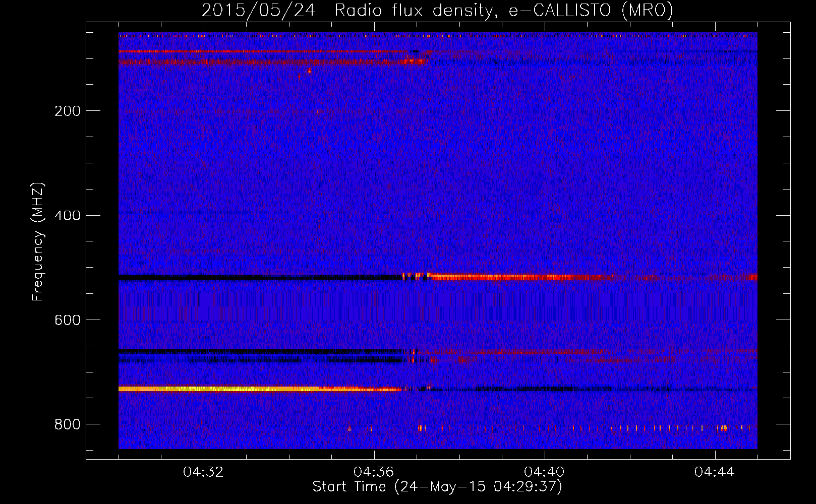This screenshot has height=504, width=816.
Task: Click the 04:36 time tick label
Action: pyautogui.click(x=374, y=472)
